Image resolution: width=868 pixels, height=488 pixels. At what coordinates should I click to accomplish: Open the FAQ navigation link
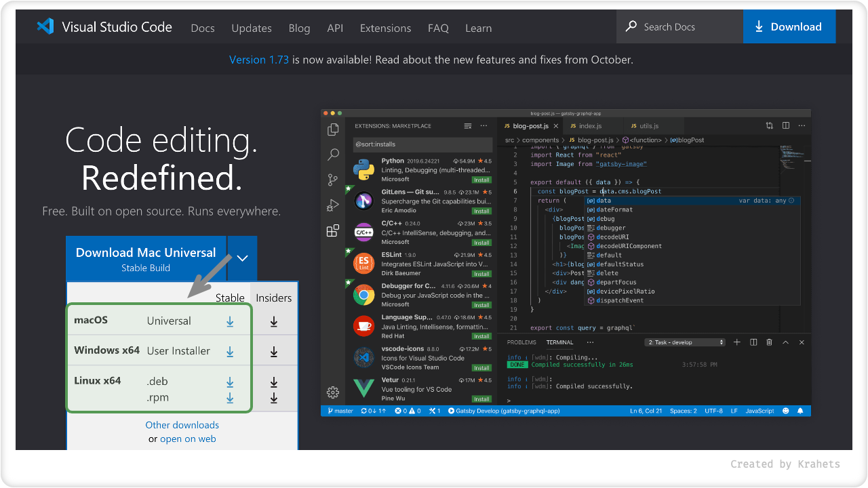pos(438,28)
